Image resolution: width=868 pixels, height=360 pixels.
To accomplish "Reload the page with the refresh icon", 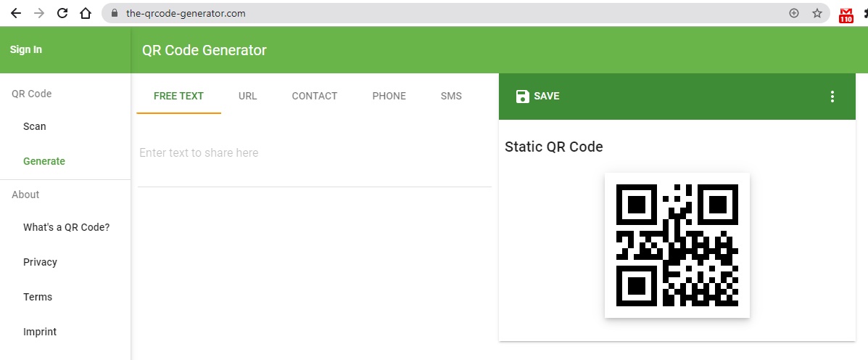I will 62,13.
